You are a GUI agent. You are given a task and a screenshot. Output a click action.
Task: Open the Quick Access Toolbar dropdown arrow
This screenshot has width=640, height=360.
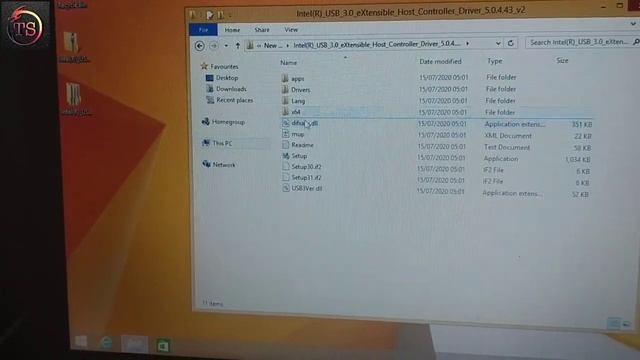point(230,16)
